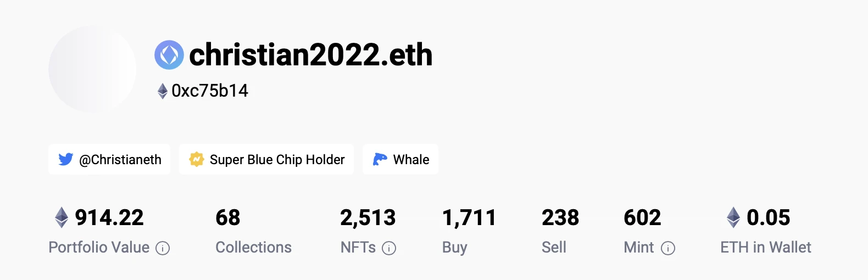Click the profile avatar placeholder

click(92, 69)
